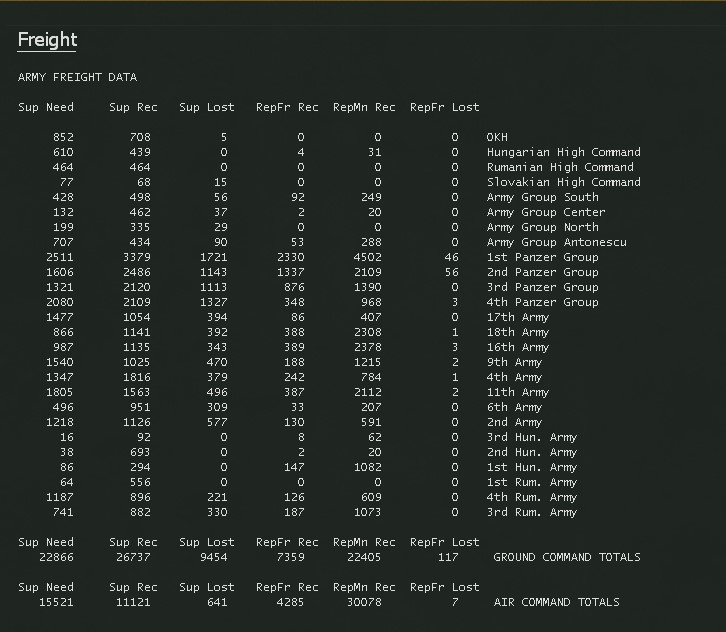The height and width of the screenshot is (632, 726).
Task: Select Army Group Antonescu row
Action: click(556, 242)
